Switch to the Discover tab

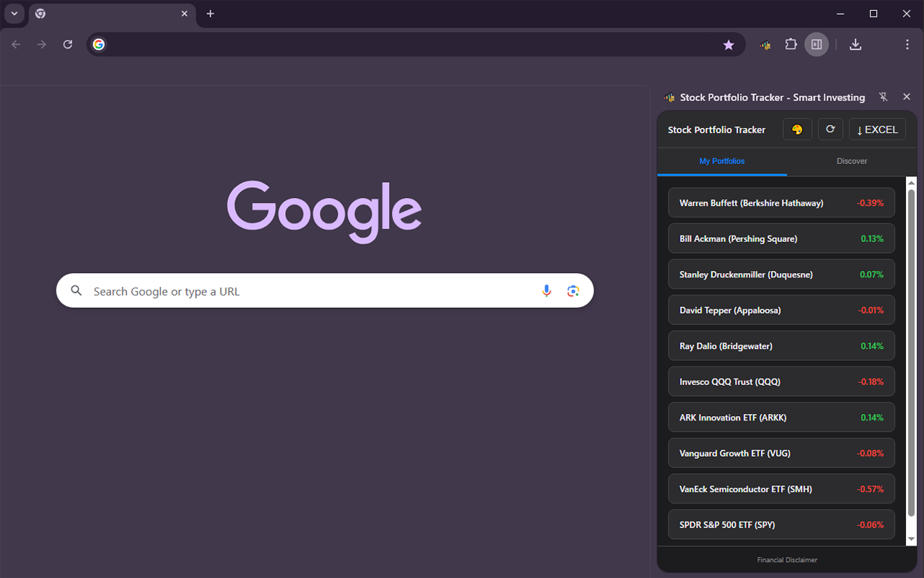click(x=852, y=161)
